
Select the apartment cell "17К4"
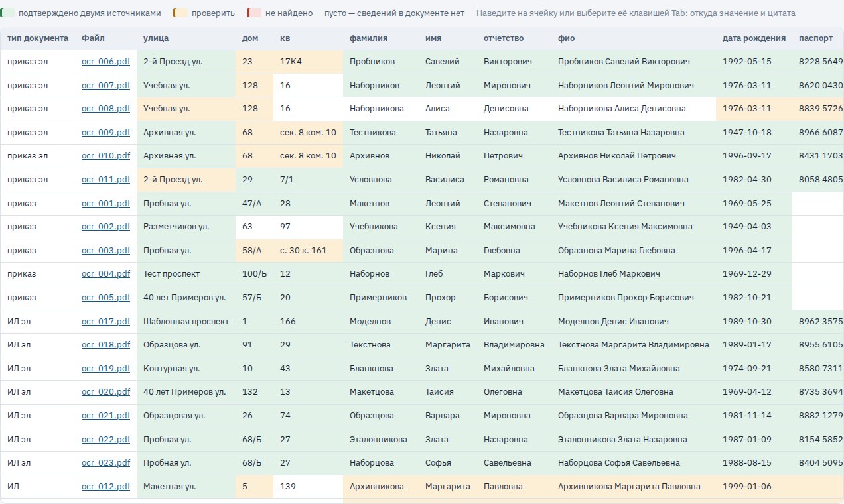[x=308, y=62]
